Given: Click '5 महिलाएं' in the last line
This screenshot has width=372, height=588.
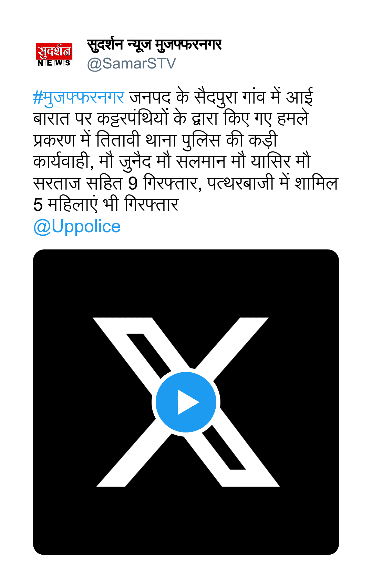Looking at the screenshot, I should pyautogui.click(x=65, y=205).
